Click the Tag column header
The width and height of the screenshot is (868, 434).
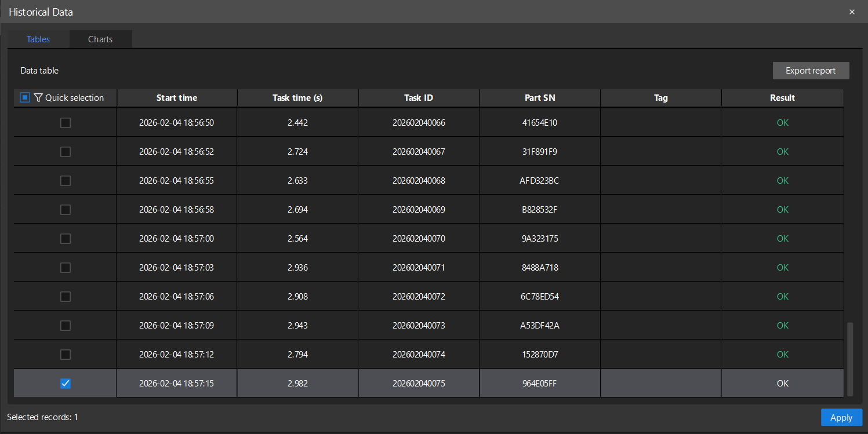(661, 98)
